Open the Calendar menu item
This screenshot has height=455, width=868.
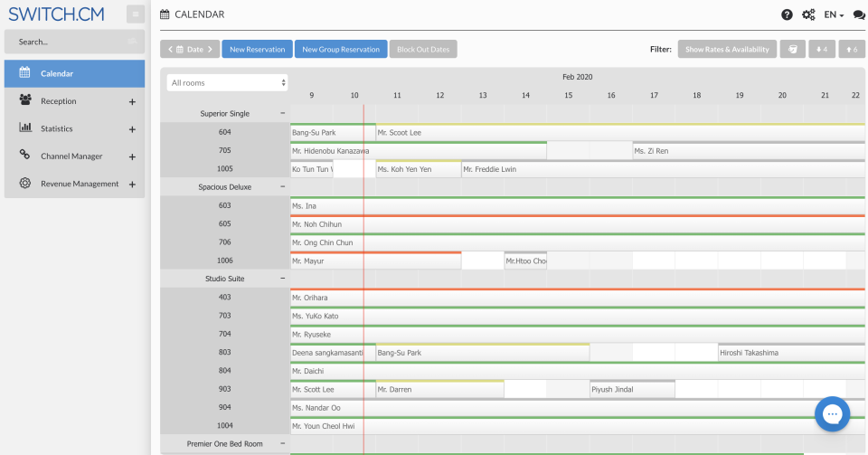pos(75,73)
